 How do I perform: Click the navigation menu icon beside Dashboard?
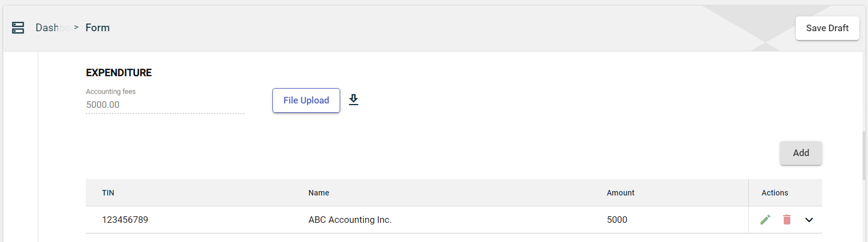tap(18, 28)
